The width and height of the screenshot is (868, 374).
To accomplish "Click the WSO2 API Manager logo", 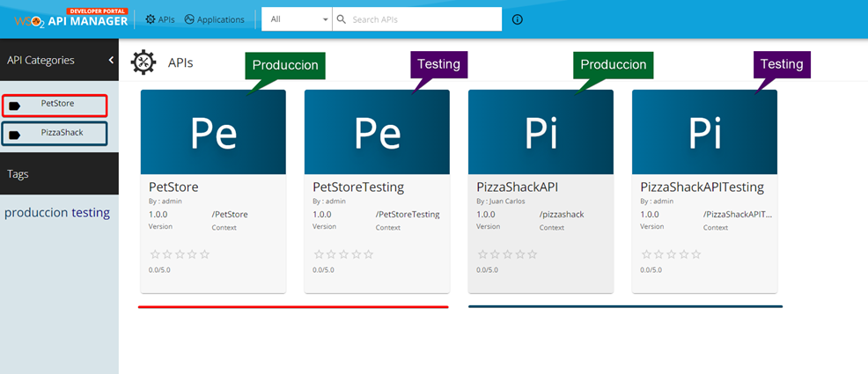I will point(71,18).
